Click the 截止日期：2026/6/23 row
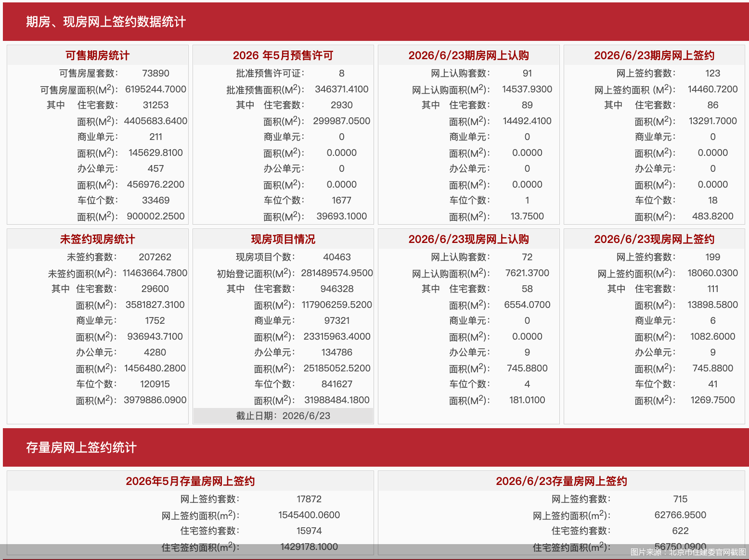The width and height of the screenshot is (749, 560). coord(283,416)
